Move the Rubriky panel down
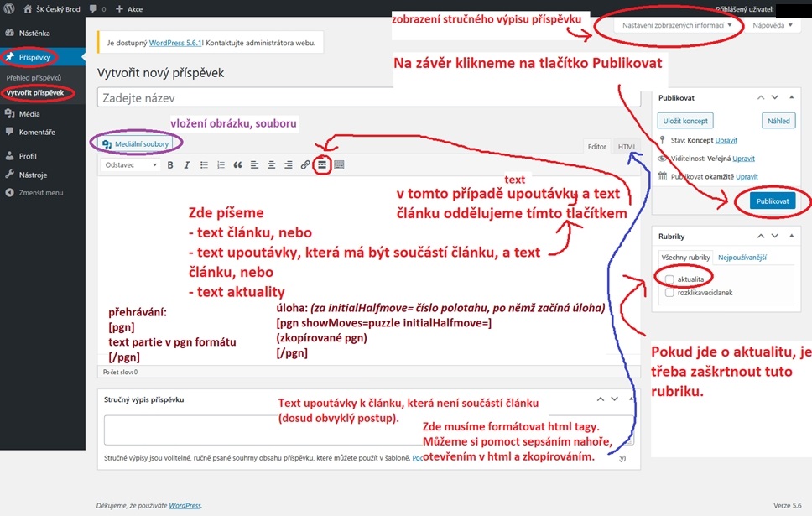Viewport: 812px width, 516px height. click(x=775, y=236)
